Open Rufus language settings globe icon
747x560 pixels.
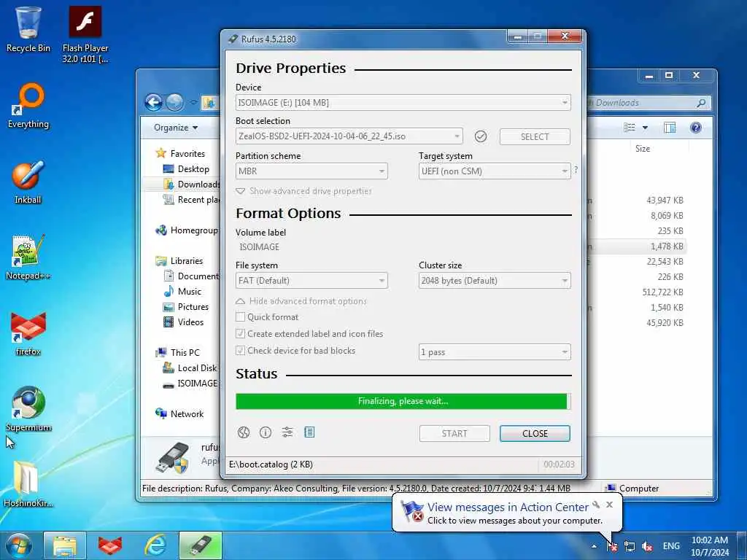tap(244, 432)
